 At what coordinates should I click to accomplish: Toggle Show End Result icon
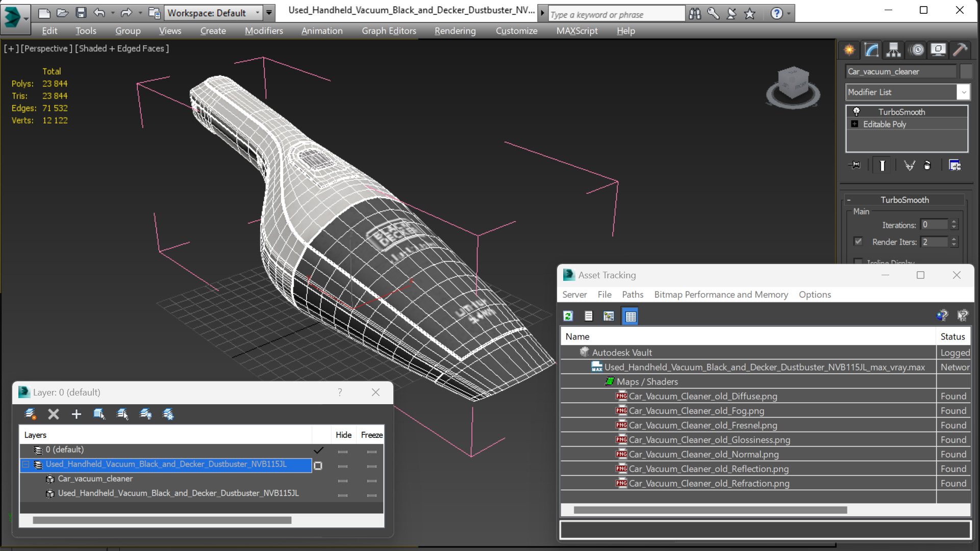click(x=882, y=165)
